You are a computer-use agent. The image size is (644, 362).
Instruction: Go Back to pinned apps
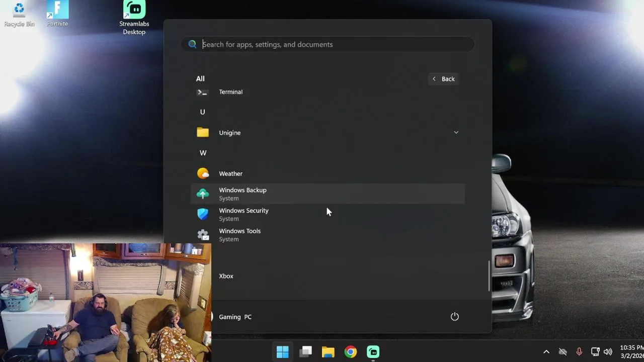pos(443,79)
